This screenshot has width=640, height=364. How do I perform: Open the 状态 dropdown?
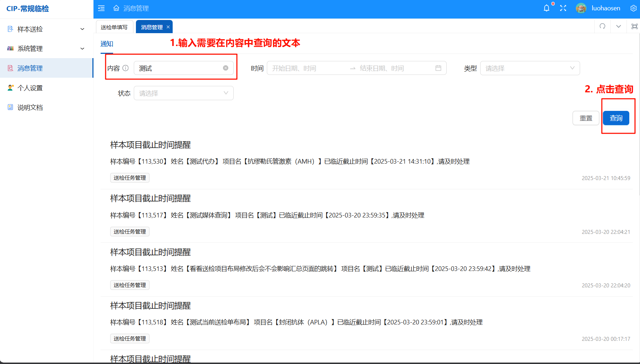point(183,93)
